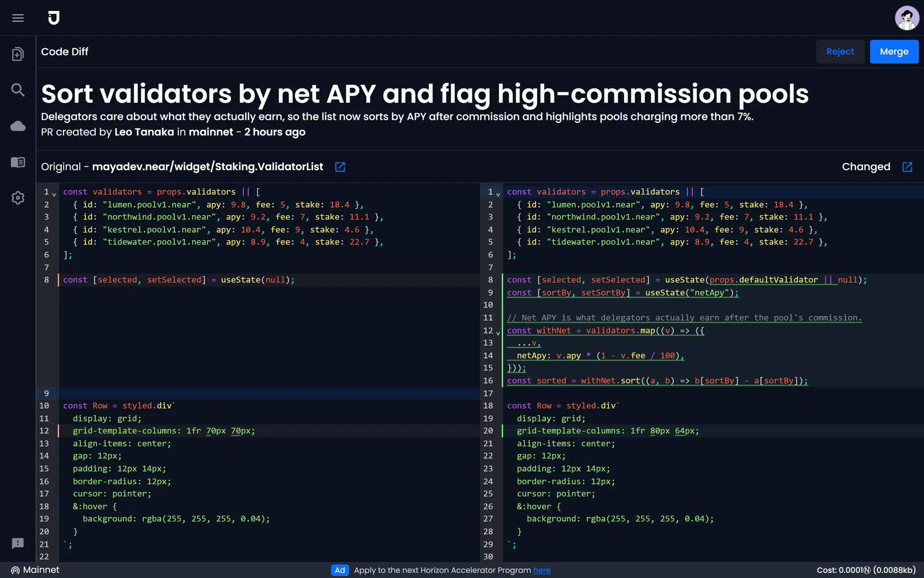Click original line 12 grid-template-columns

coord(164,431)
